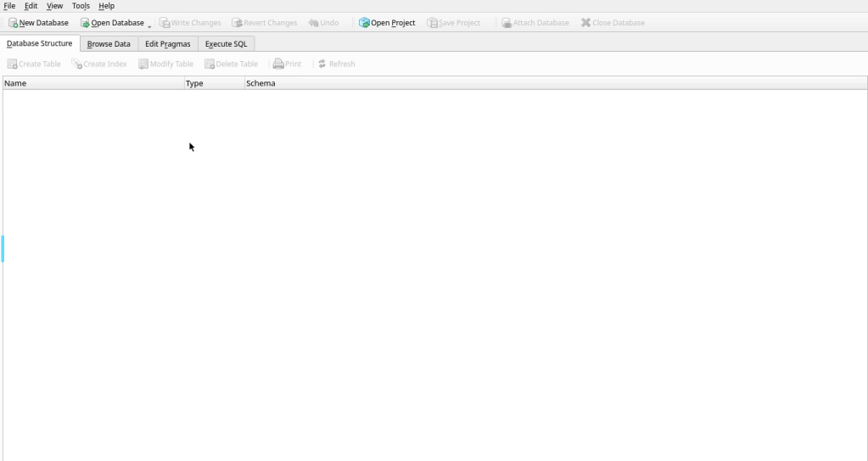Click the Save Project icon
The height and width of the screenshot is (461, 868).
click(432, 23)
